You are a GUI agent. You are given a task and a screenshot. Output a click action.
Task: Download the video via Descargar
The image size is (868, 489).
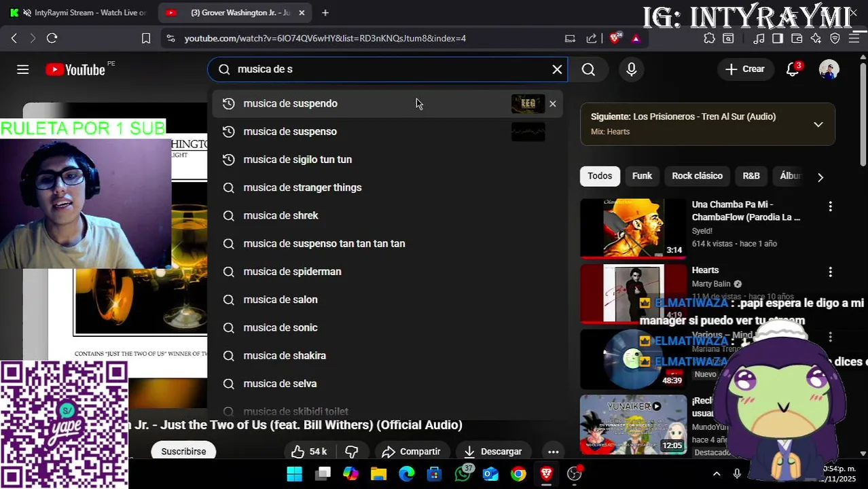[493, 452]
